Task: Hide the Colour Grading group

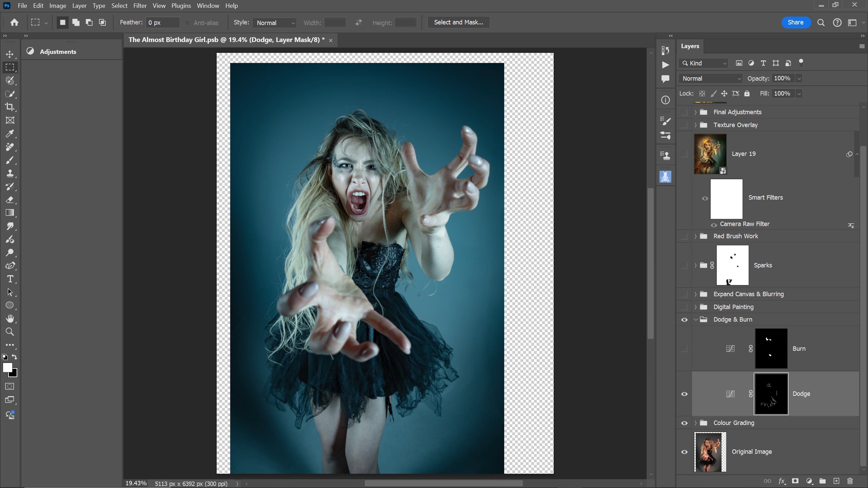Action: tap(684, 423)
